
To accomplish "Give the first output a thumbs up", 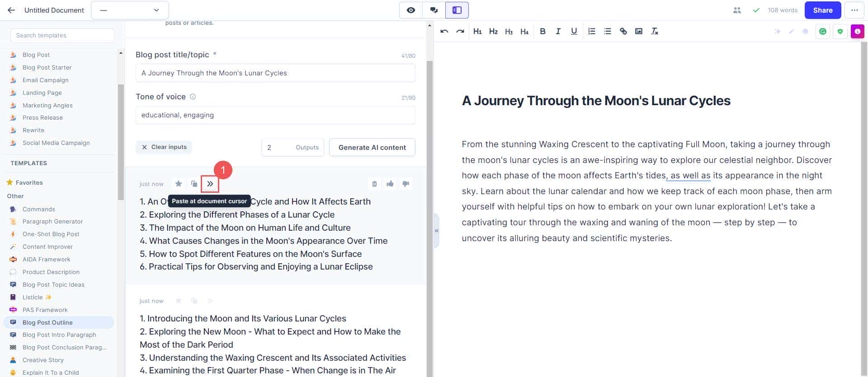I will click(x=390, y=184).
